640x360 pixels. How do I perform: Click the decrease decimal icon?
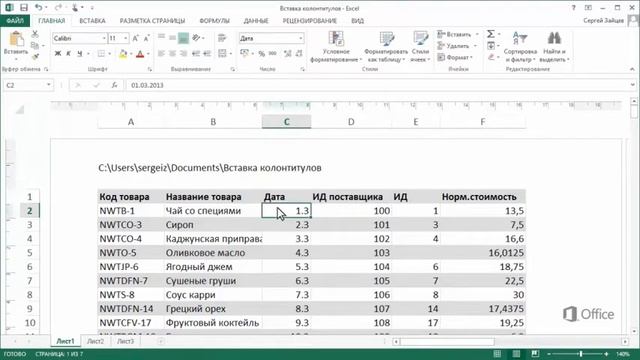click(299, 53)
